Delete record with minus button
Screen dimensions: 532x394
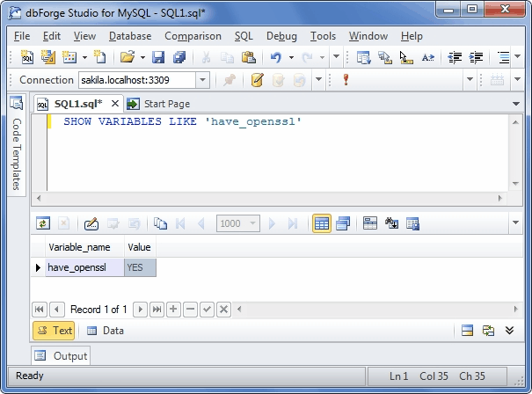tap(190, 310)
